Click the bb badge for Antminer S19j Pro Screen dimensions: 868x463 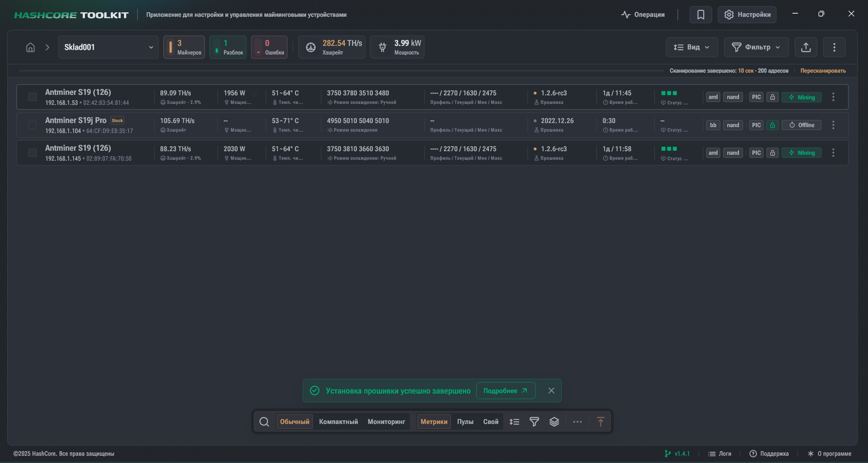click(713, 125)
